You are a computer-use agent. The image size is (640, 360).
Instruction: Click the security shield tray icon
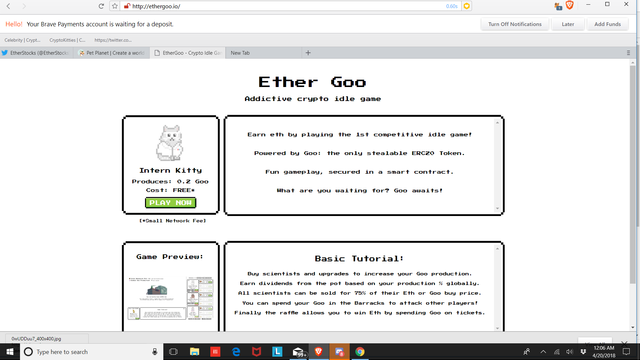click(x=583, y=351)
